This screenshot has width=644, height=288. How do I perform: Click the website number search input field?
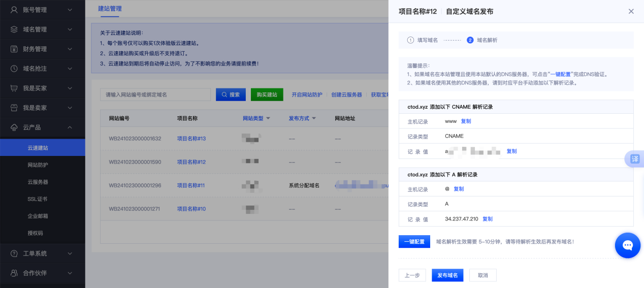pyautogui.click(x=155, y=94)
